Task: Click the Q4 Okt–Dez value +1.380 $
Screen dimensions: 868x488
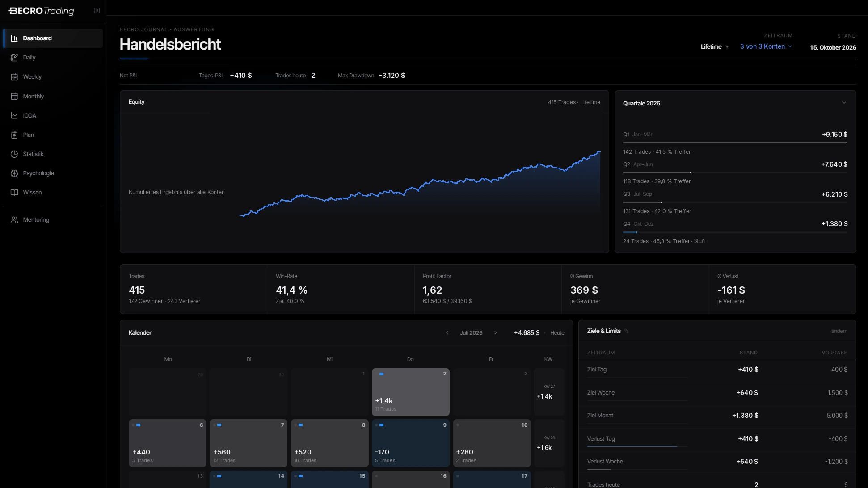Action: (834, 224)
